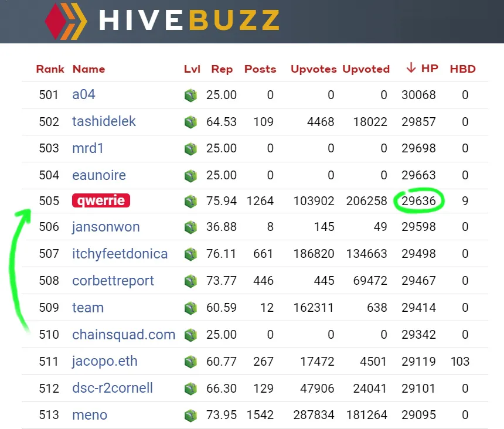The width and height of the screenshot is (504, 429).
Task: Open the jacopo.eth profile link
Action: pos(105,362)
